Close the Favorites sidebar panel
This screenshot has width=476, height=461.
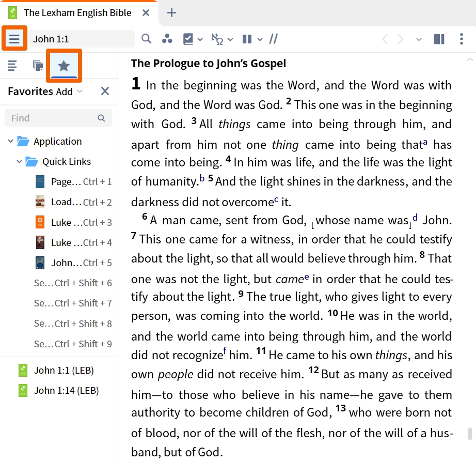point(105,91)
